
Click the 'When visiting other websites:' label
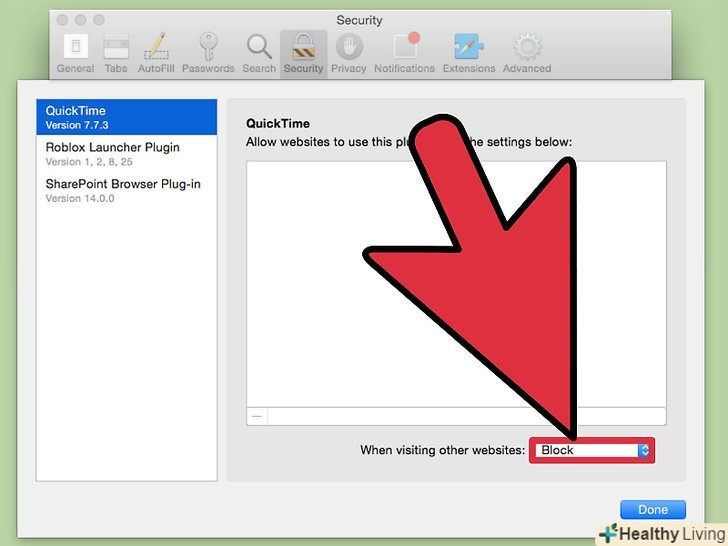442,450
